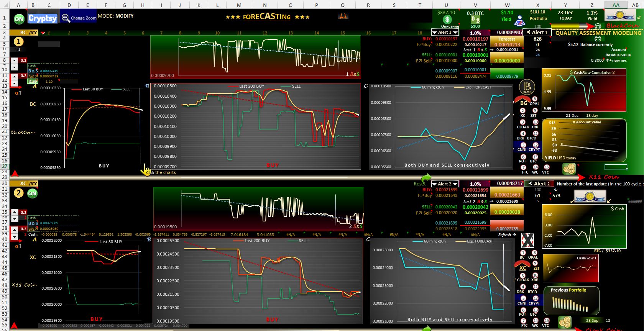This screenshot has height=331, width=644.
Task: Open the $ Cash chart
Action: [x=584, y=226]
